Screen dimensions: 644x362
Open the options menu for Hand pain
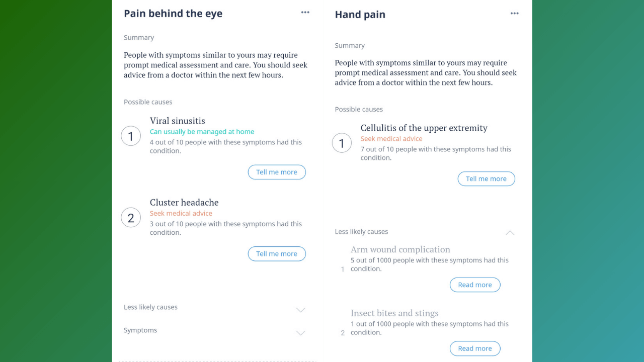[514, 13]
